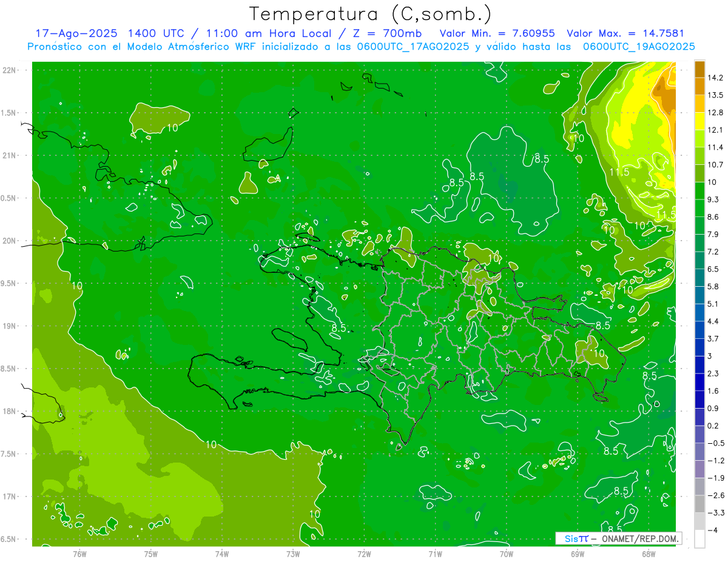Click the title "Temperatura (C,somb.)"
This screenshot has width=728, height=562.
(x=370, y=14)
